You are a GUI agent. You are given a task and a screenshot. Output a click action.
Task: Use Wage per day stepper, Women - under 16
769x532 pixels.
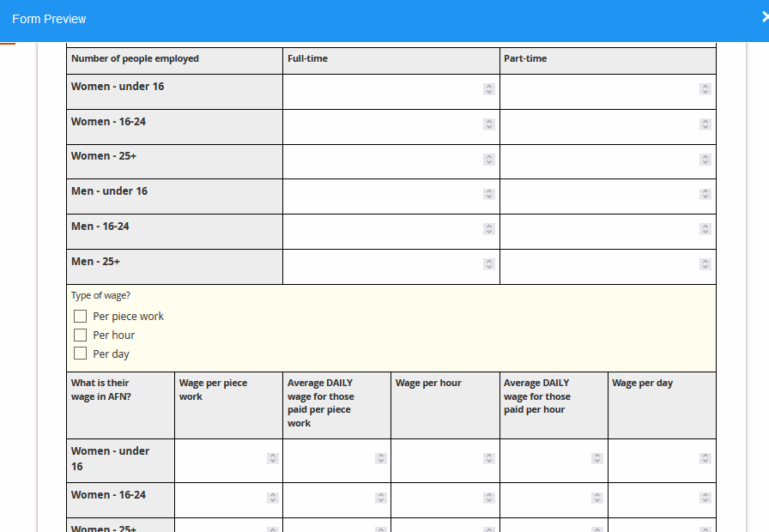[705, 458]
